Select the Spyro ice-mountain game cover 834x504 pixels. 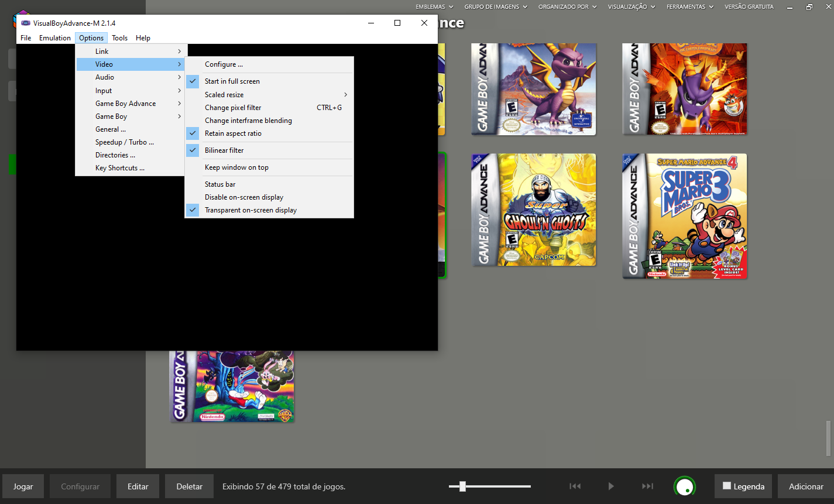534,89
